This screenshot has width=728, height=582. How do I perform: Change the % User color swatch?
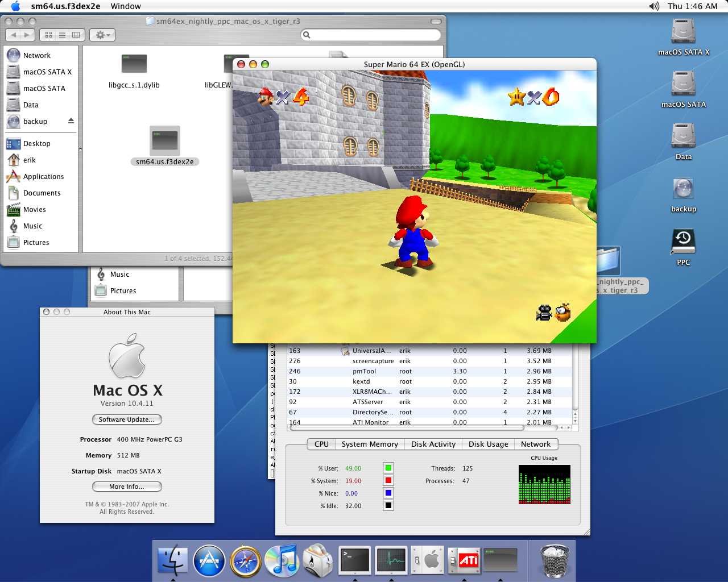tap(388, 468)
